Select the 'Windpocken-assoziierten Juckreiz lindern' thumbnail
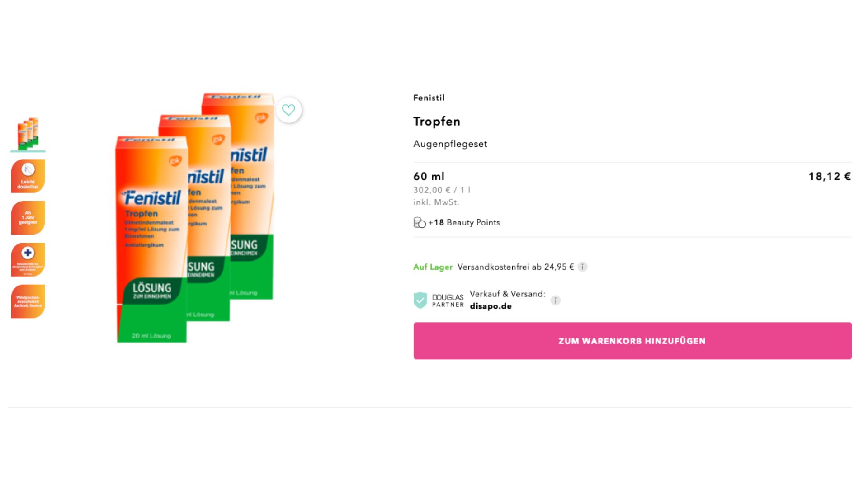The width and height of the screenshot is (868, 488). click(x=28, y=301)
